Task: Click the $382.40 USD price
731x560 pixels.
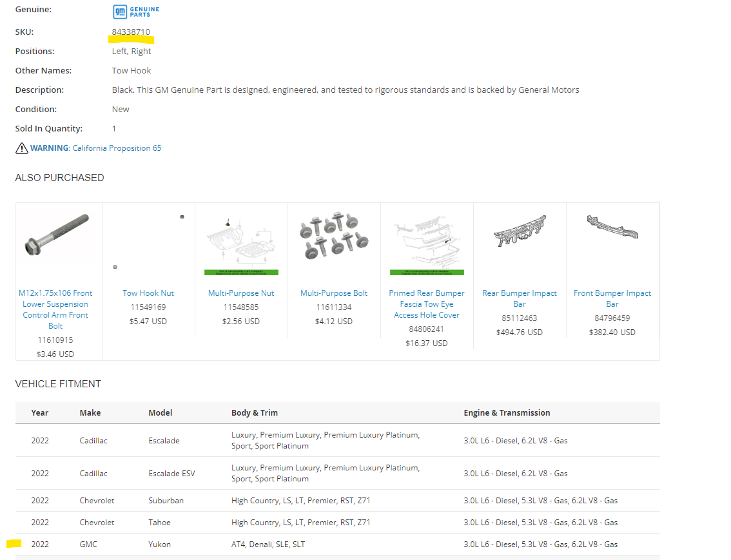Action: [x=612, y=332]
